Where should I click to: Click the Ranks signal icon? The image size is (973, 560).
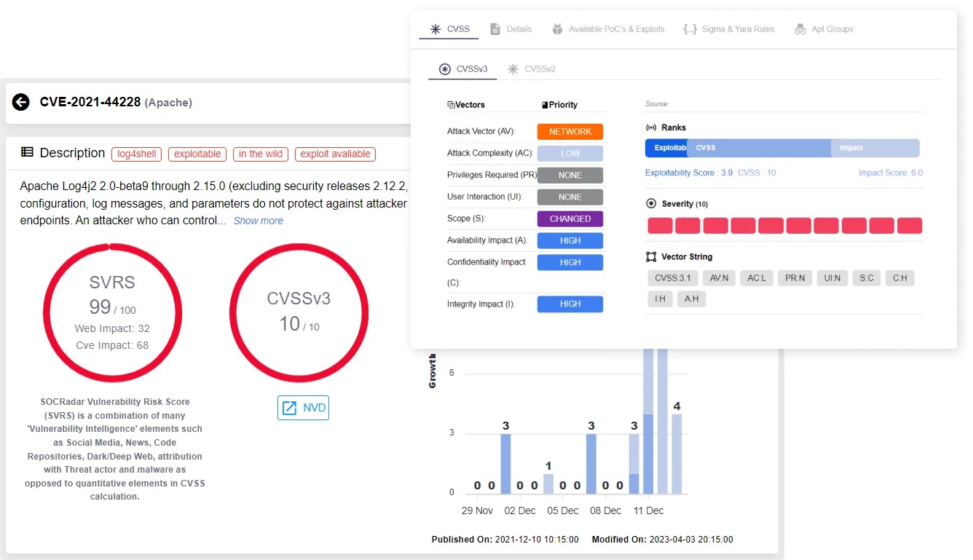651,127
